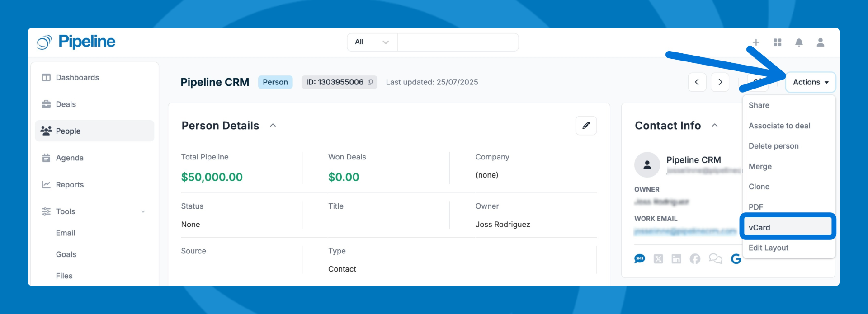Screen dimensions: 868x314
Task: Edit Person Details with pencil icon
Action: pos(586,126)
